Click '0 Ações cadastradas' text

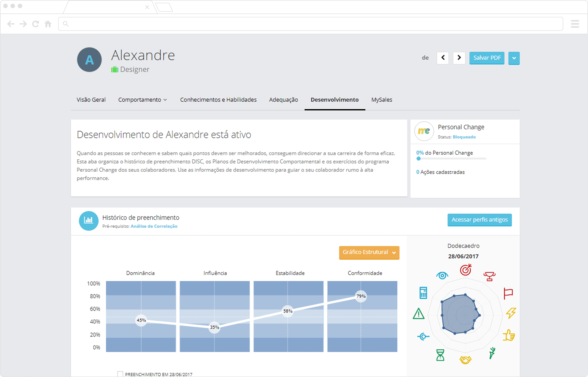click(440, 172)
